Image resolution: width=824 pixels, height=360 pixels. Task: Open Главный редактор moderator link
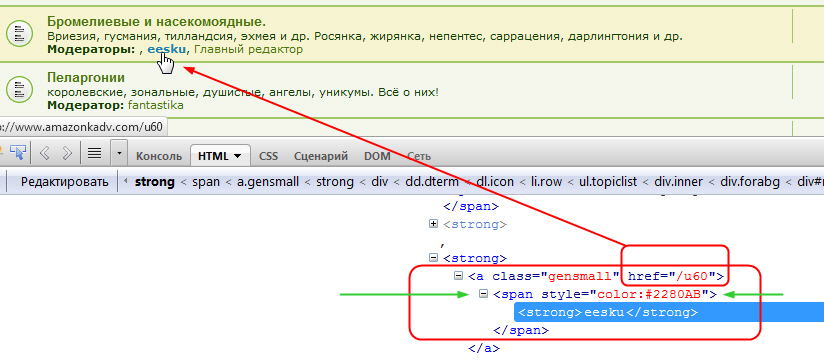point(249,49)
